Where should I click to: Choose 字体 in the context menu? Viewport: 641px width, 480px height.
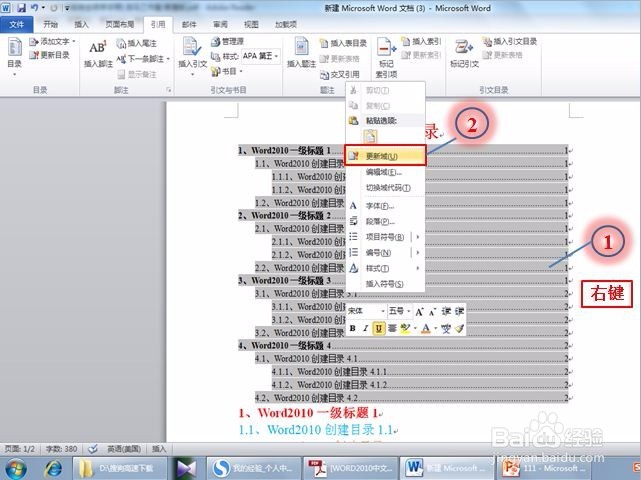tap(385, 206)
